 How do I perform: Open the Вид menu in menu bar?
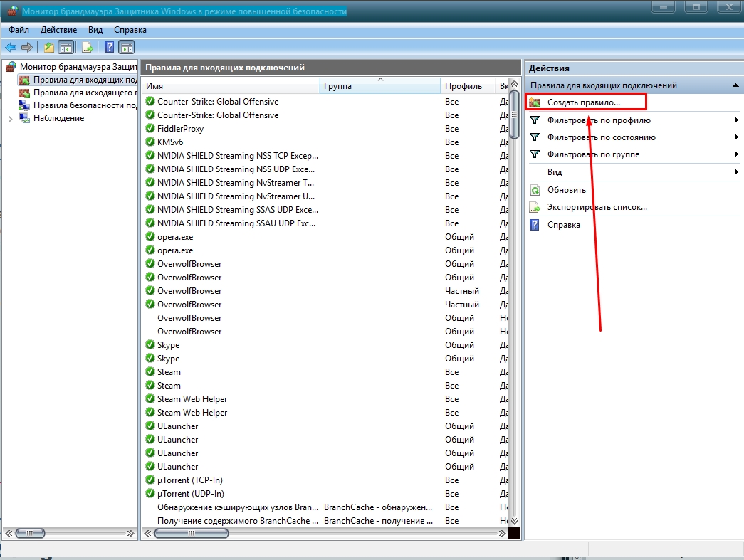[95, 30]
